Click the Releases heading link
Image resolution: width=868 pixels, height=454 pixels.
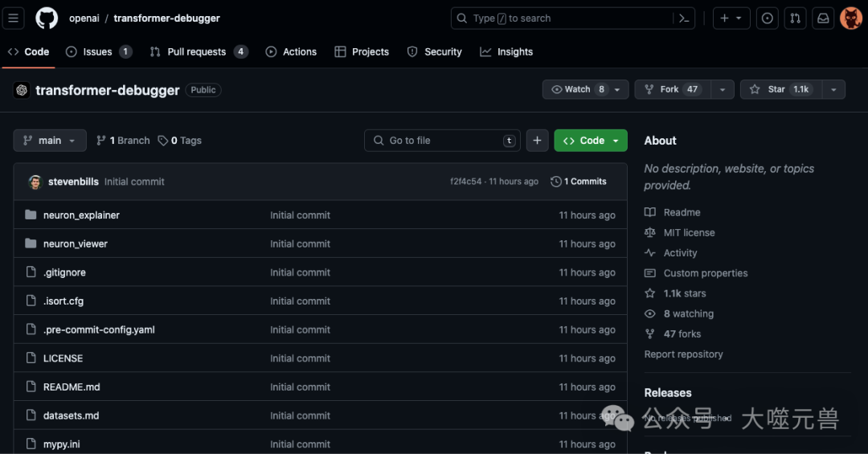(668, 393)
